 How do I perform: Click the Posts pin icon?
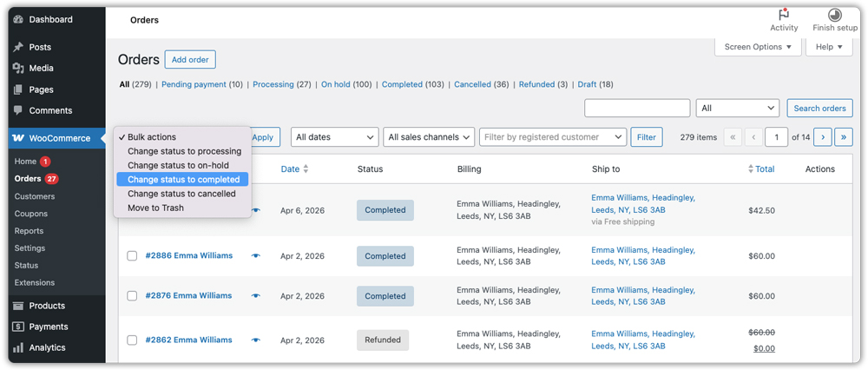coord(18,47)
